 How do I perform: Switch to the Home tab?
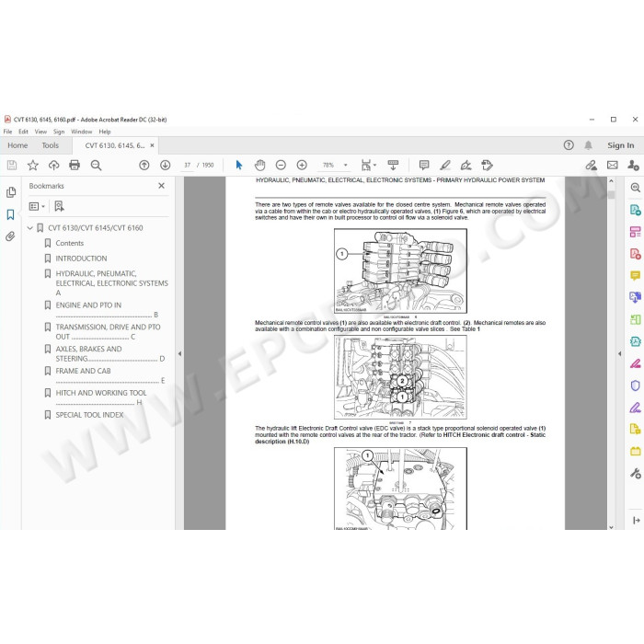[x=17, y=145]
